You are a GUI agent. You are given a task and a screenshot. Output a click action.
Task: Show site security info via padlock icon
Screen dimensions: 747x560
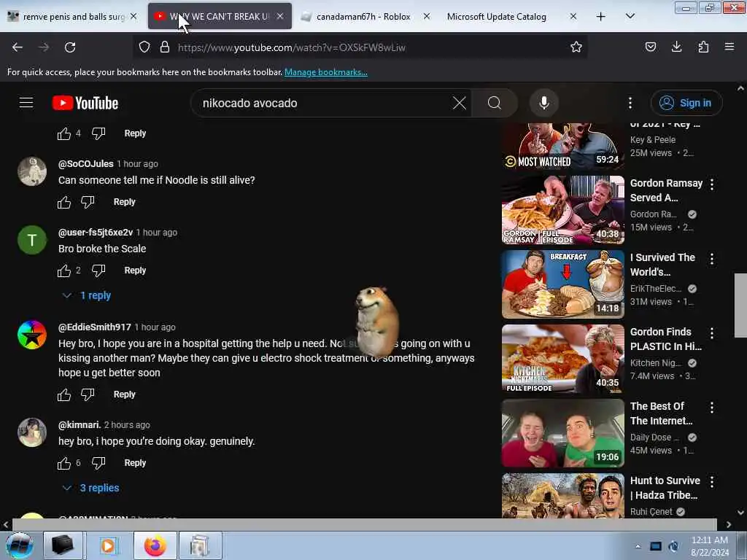pyautogui.click(x=165, y=47)
